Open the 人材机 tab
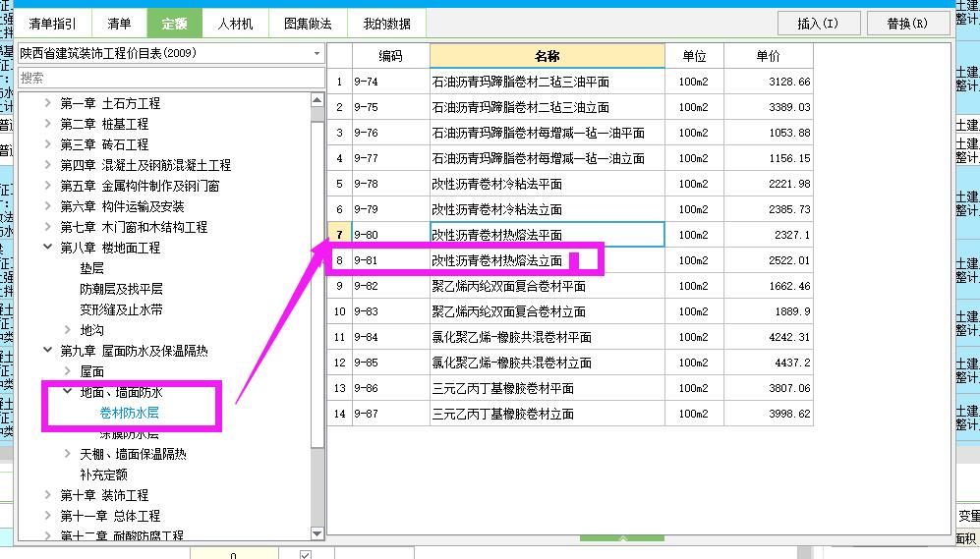The width and height of the screenshot is (980, 559). pyautogui.click(x=235, y=24)
